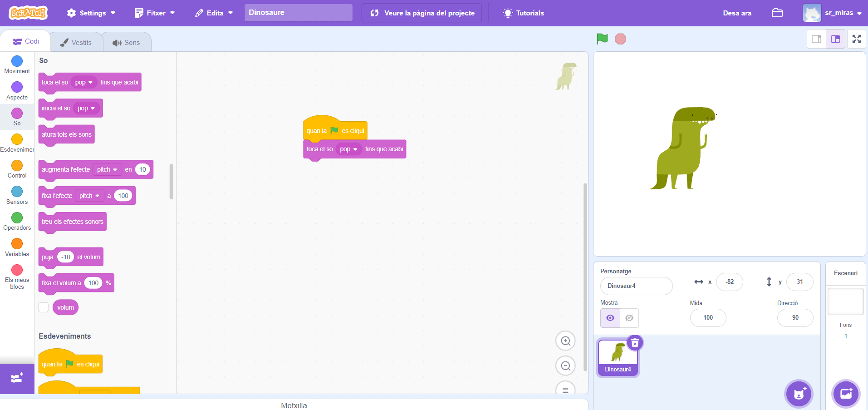The image size is (868, 410).
Task: Zoom out of the code workspace
Action: tap(565, 366)
